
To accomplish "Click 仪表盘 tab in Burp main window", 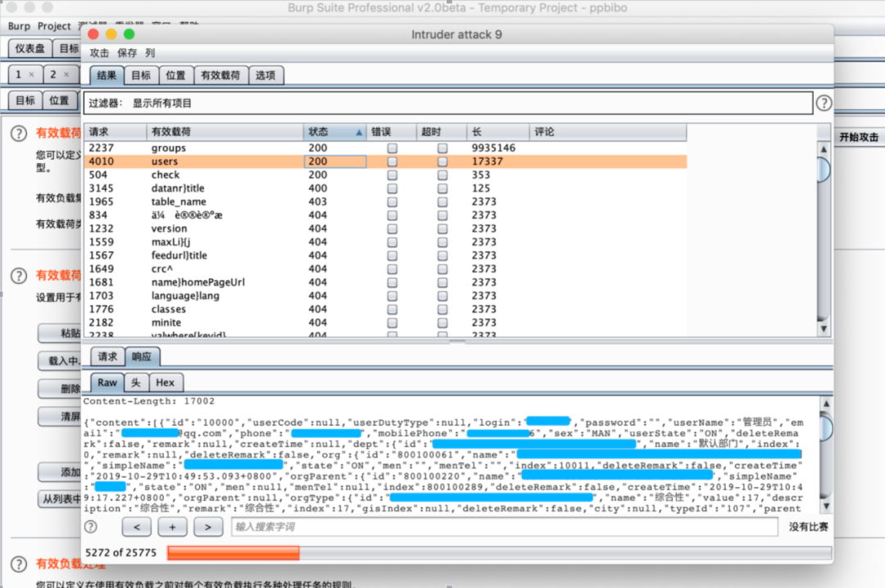I will pos(30,48).
